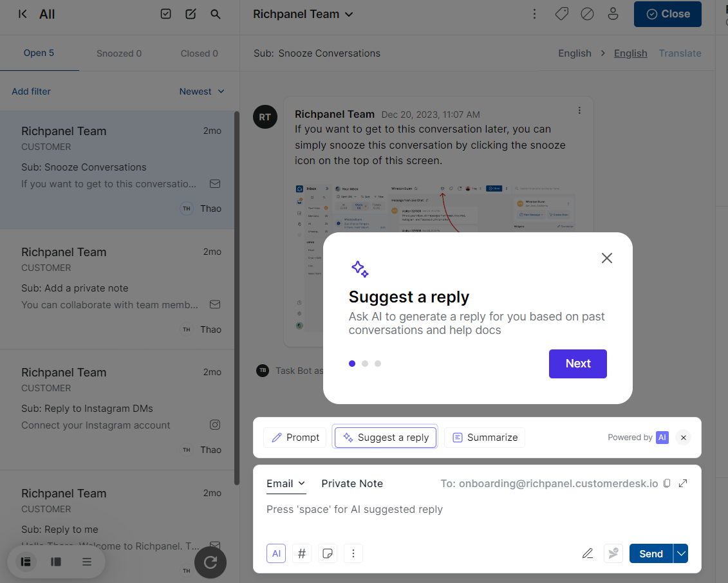728x583 pixels.
Task: Switch to the Snoozed 0 tab
Action: [119, 53]
